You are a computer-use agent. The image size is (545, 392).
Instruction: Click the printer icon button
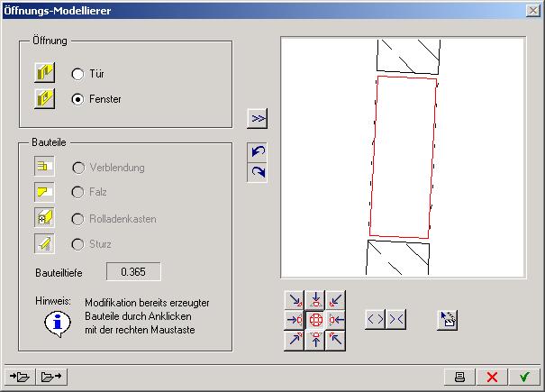click(x=459, y=377)
